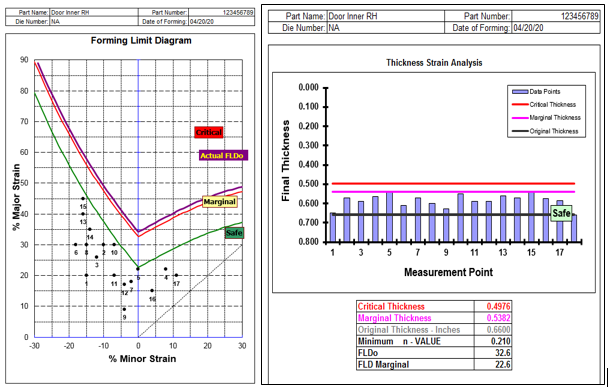The height and width of the screenshot is (387, 609).
Task: Select Data Points legend entry
Action: click(x=537, y=92)
